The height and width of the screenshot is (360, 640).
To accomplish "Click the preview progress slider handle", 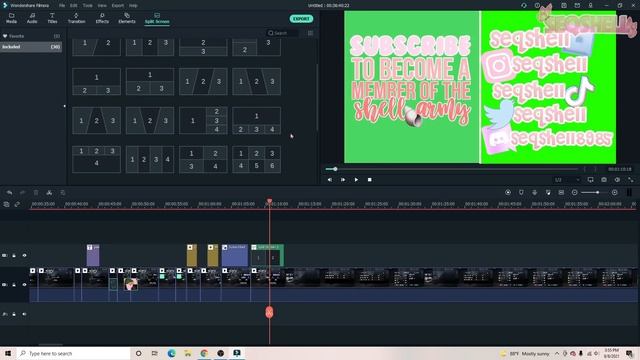I will [335, 169].
